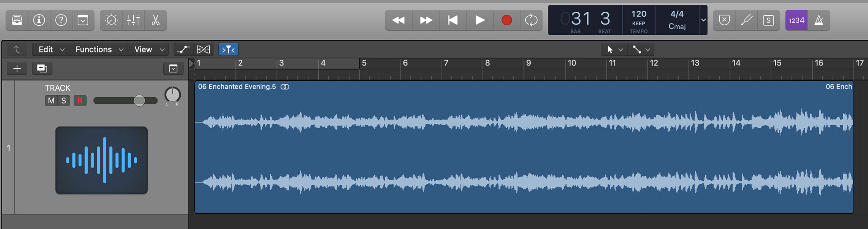Click the red Record button
Viewport: 868px width, 229px height.
[x=507, y=20]
